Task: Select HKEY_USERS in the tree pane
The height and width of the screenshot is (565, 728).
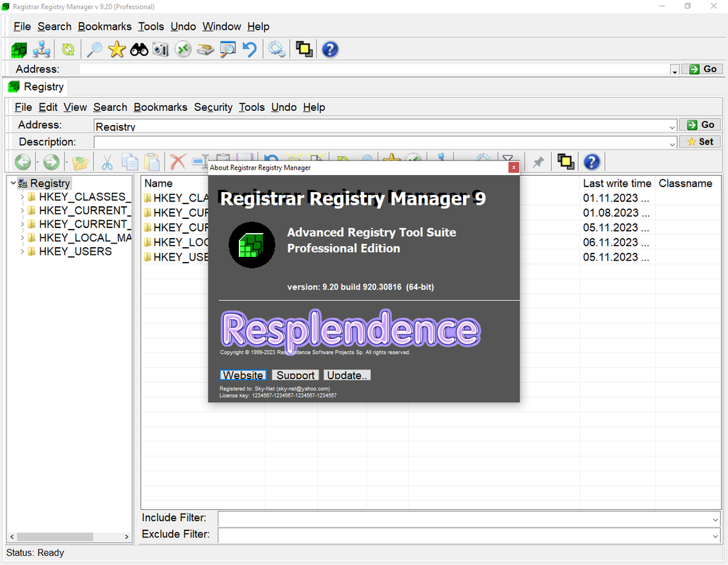Action: click(x=75, y=251)
